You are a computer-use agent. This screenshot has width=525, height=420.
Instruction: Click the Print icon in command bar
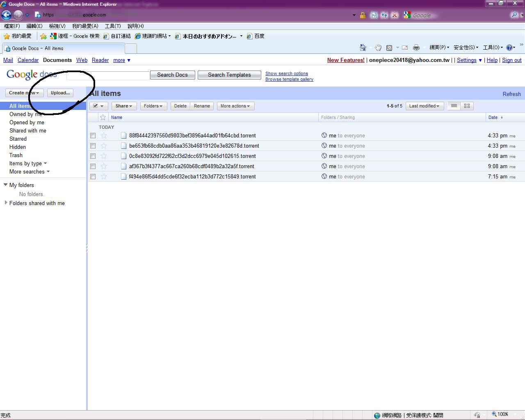coord(416,48)
